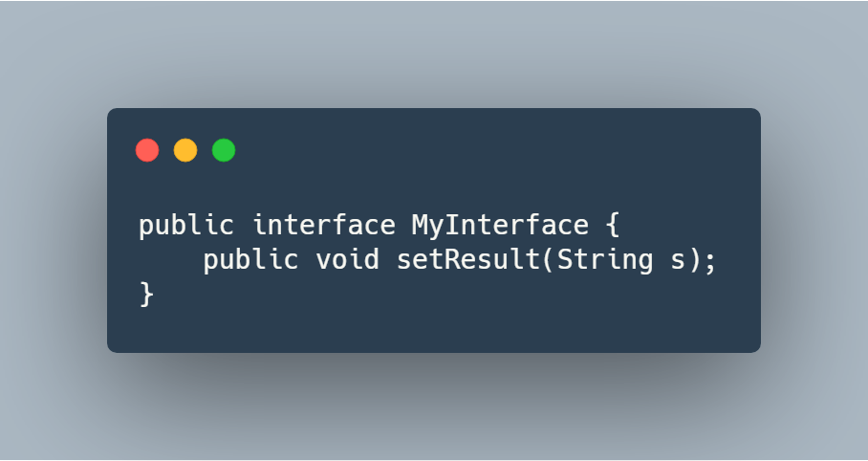Click the 'String' parameter type

(604, 260)
